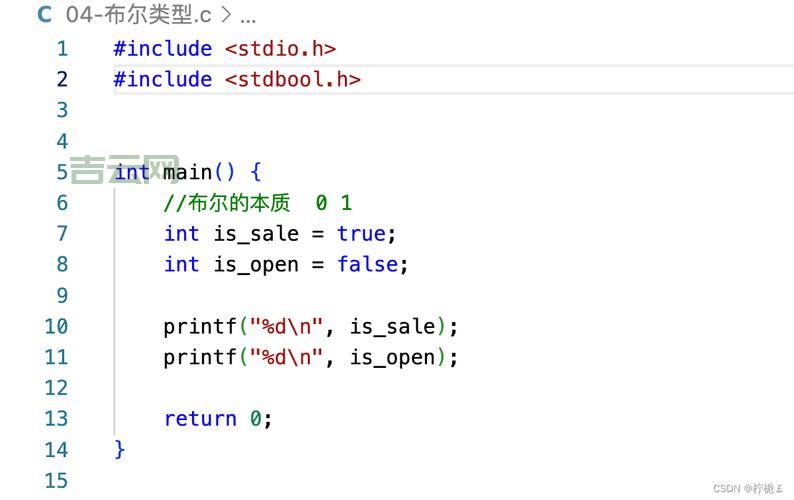Place cursor on <stdio.h> header
This screenshot has height=500, width=794.
tap(280, 49)
